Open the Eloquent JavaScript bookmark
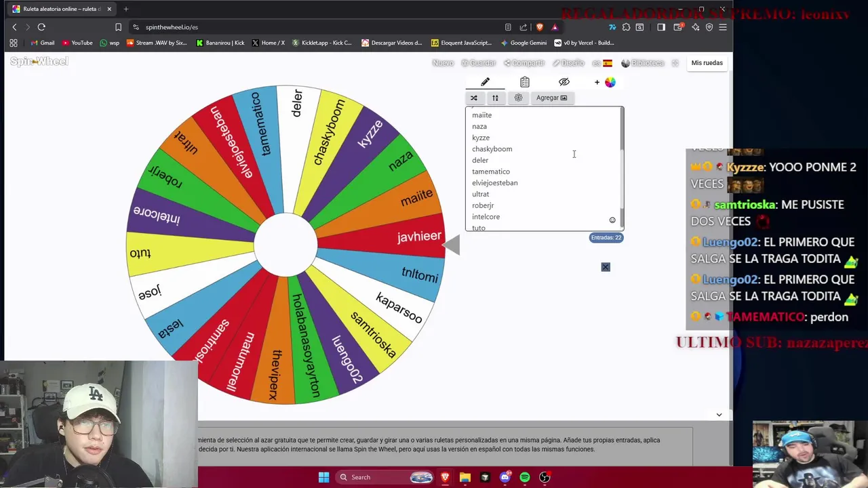868x488 pixels. tap(461, 43)
